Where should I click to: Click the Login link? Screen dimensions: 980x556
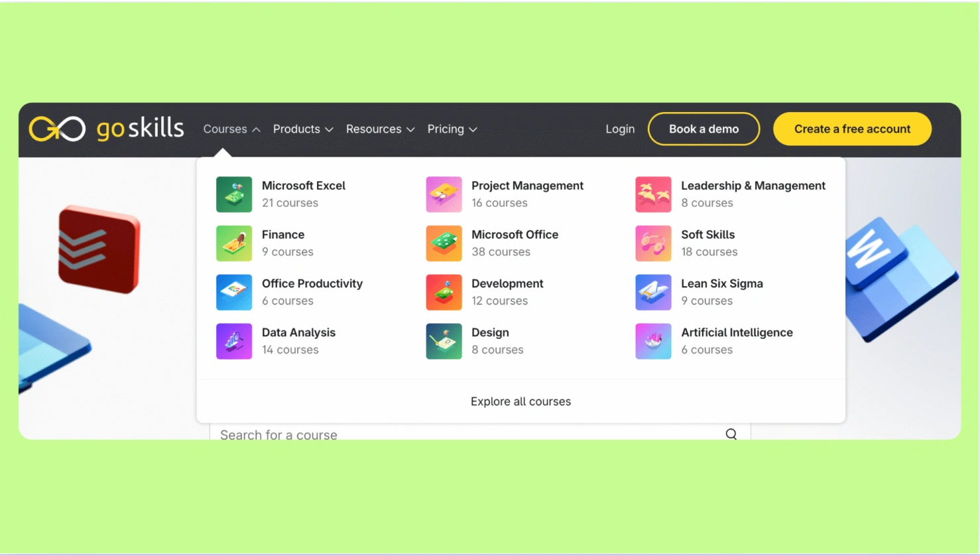pos(620,129)
